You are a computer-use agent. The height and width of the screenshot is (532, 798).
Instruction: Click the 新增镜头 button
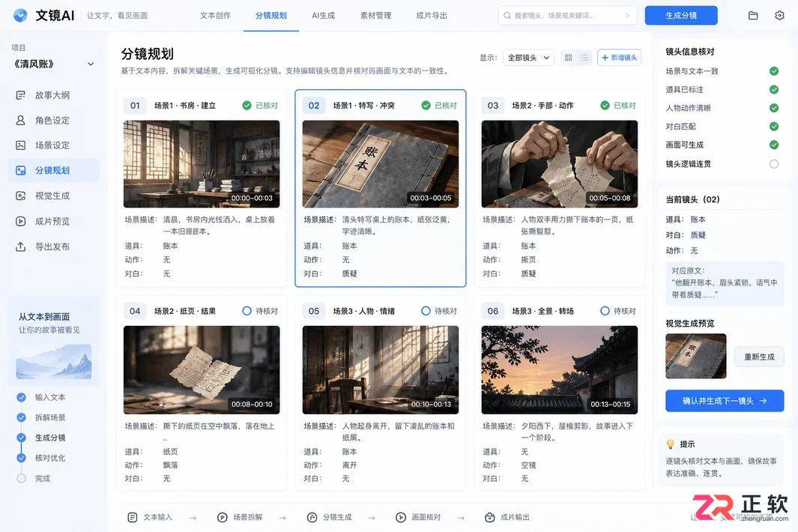click(x=619, y=58)
